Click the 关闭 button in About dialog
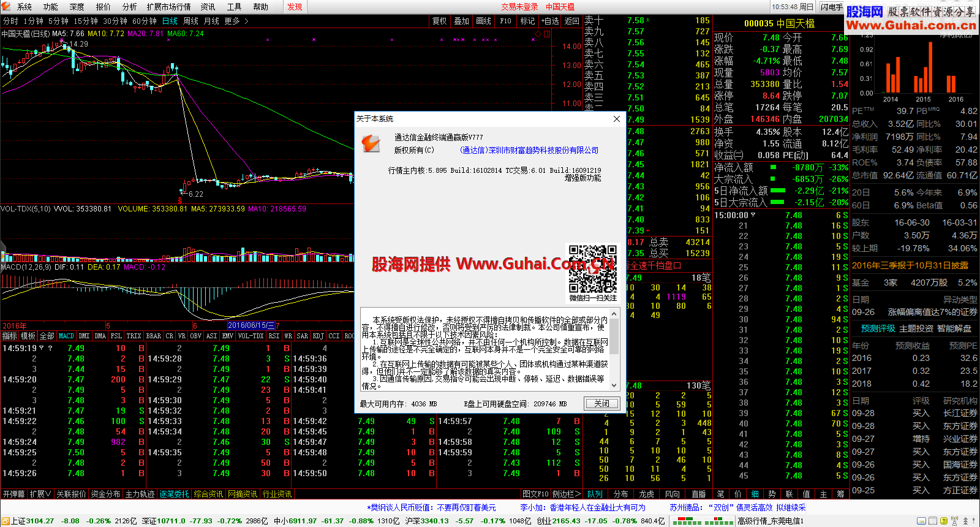Screen dimensions: 980x527 tap(601, 403)
